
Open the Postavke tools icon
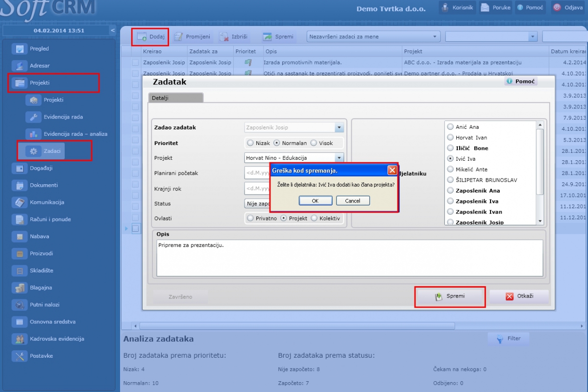coord(20,356)
